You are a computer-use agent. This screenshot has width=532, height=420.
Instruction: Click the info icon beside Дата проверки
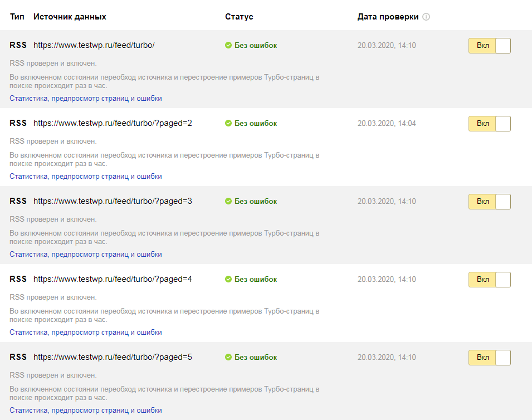[x=426, y=17]
